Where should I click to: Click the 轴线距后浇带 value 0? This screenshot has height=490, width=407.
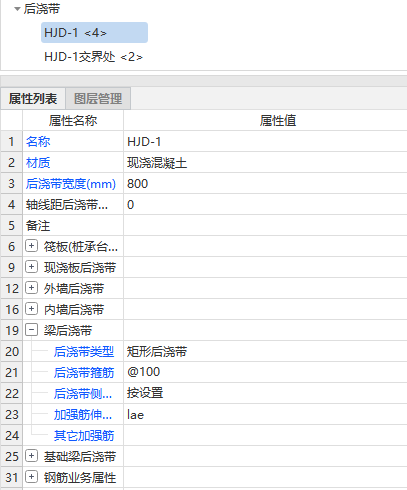(x=265, y=205)
